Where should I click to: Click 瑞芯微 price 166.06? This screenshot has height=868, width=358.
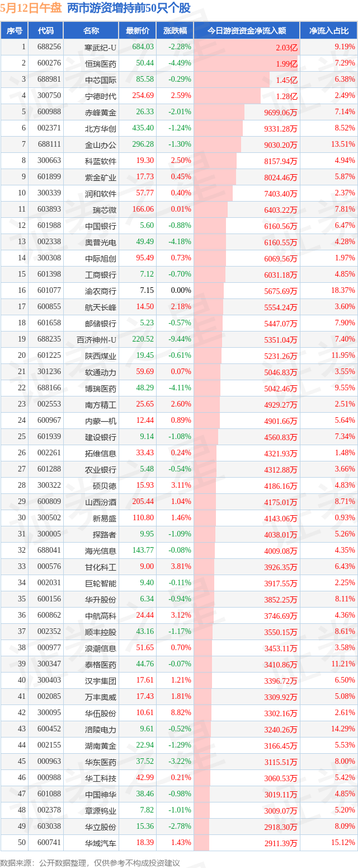click(x=142, y=209)
